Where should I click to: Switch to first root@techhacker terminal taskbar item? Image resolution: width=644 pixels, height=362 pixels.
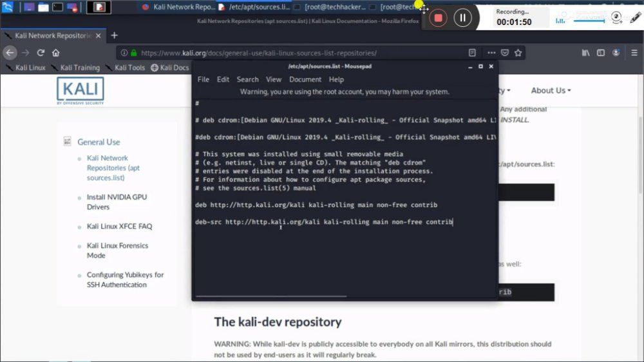pos(330,7)
